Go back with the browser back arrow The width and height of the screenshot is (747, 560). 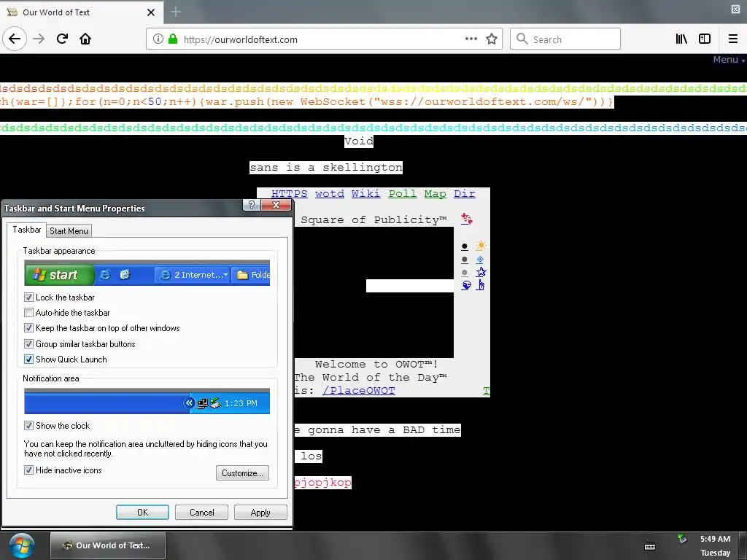15,39
